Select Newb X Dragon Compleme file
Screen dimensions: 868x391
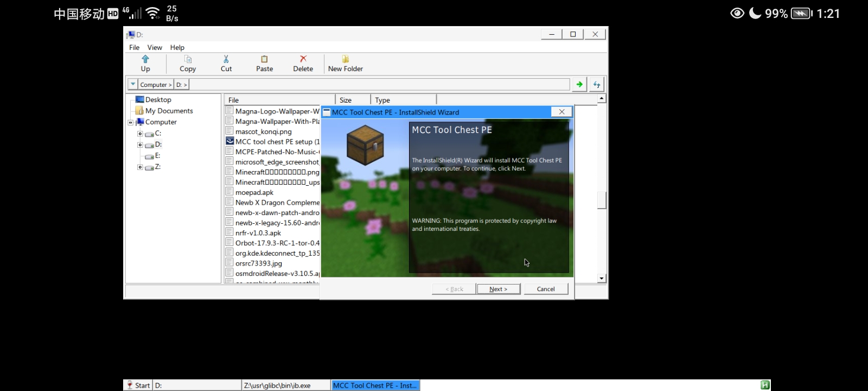[x=273, y=203]
